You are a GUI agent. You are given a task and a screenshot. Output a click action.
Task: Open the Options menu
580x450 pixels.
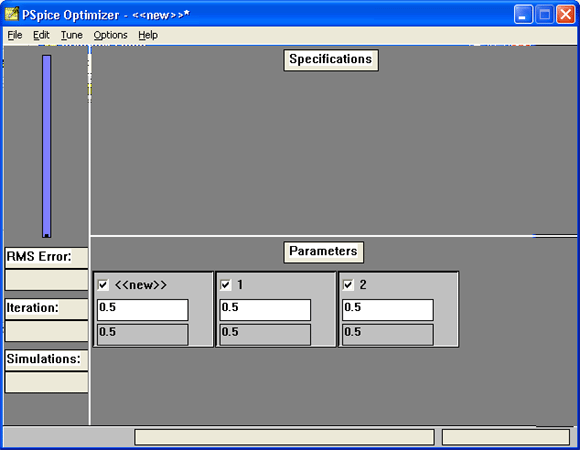110,35
